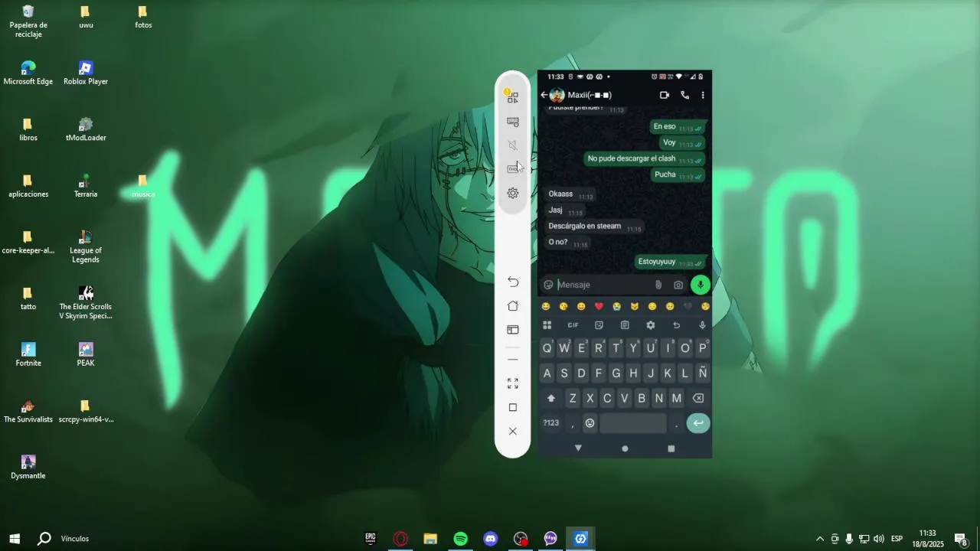Tap the green voice message microphone button
The width and height of the screenshot is (980, 551).
coord(700,285)
